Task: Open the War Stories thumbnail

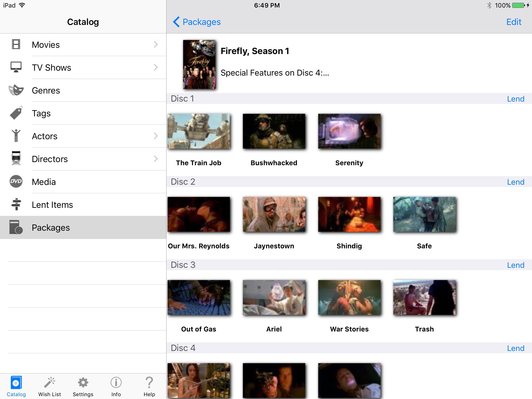Action: tap(349, 297)
